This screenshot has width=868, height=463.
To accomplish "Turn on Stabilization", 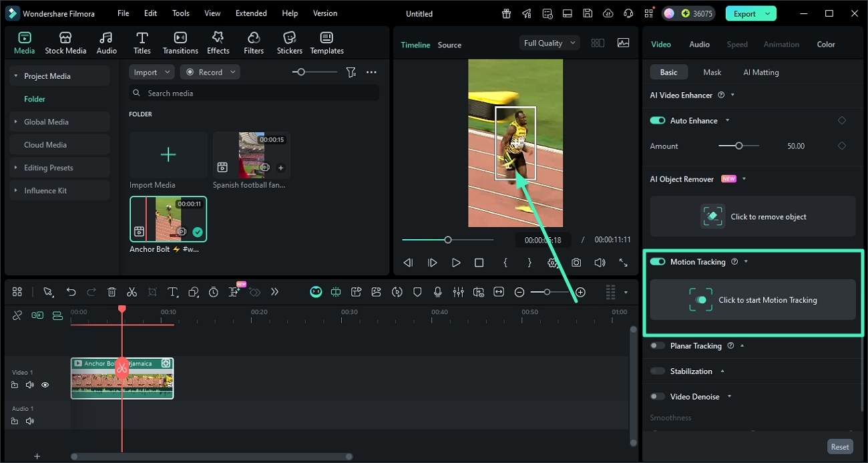I will [x=657, y=371].
